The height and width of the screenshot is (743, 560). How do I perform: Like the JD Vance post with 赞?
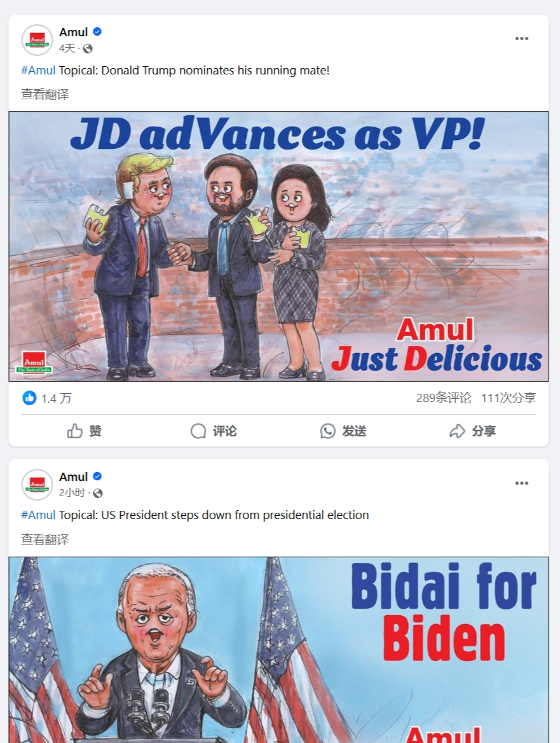[85, 431]
